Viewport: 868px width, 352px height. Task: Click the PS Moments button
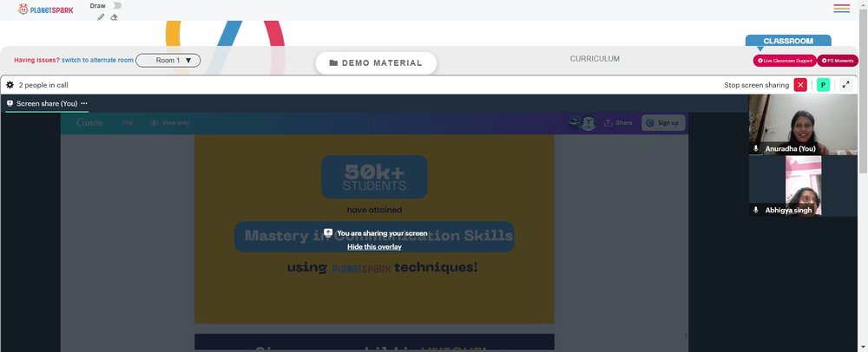pos(838,60)
